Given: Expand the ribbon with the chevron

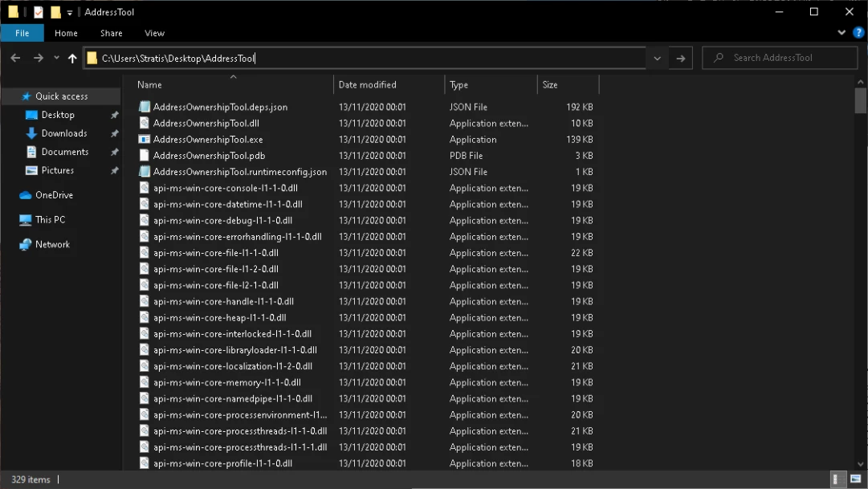Looking at the screenshot, I should (x=842, y=33).
